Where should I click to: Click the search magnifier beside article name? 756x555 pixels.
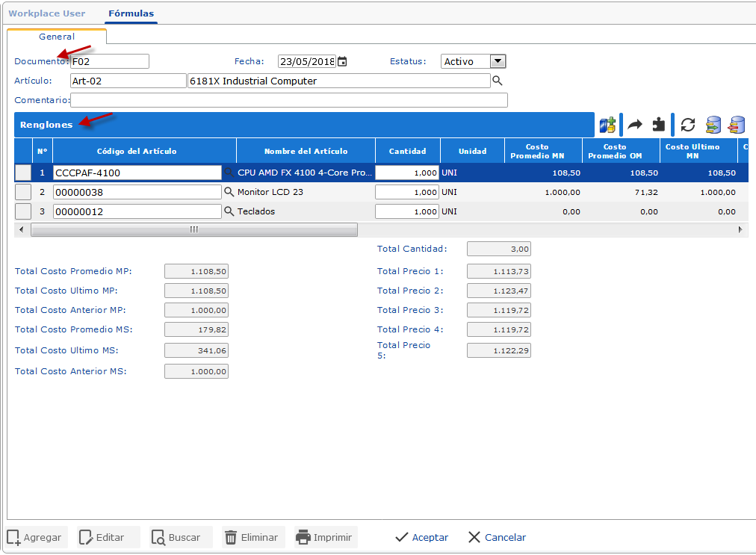point(497,81)
